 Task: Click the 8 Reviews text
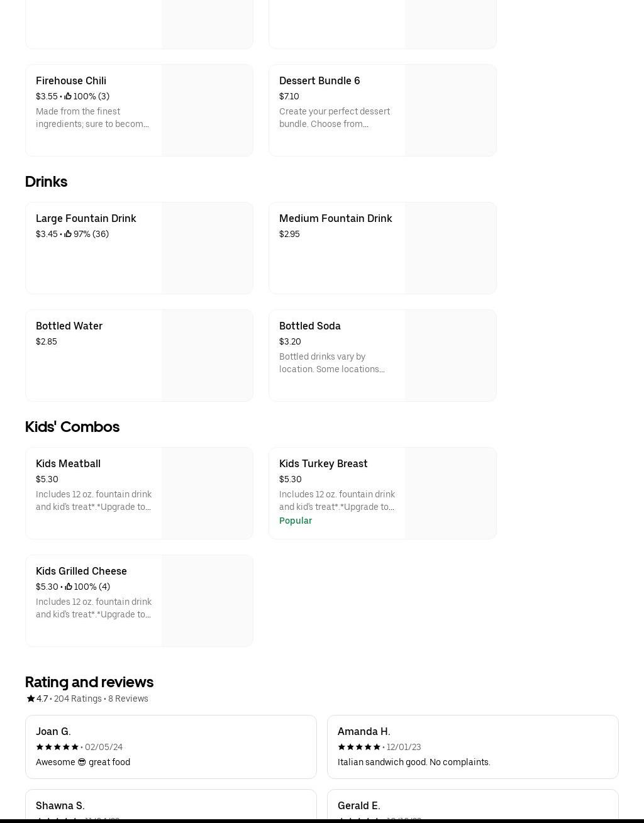tap(128, 699)
